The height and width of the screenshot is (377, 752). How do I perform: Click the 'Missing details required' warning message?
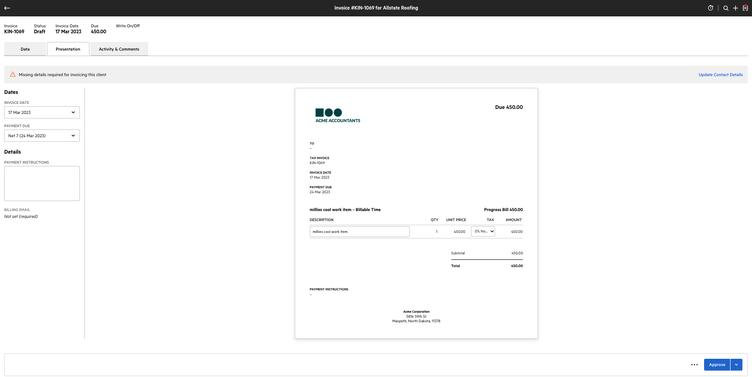tap(62, 75)
